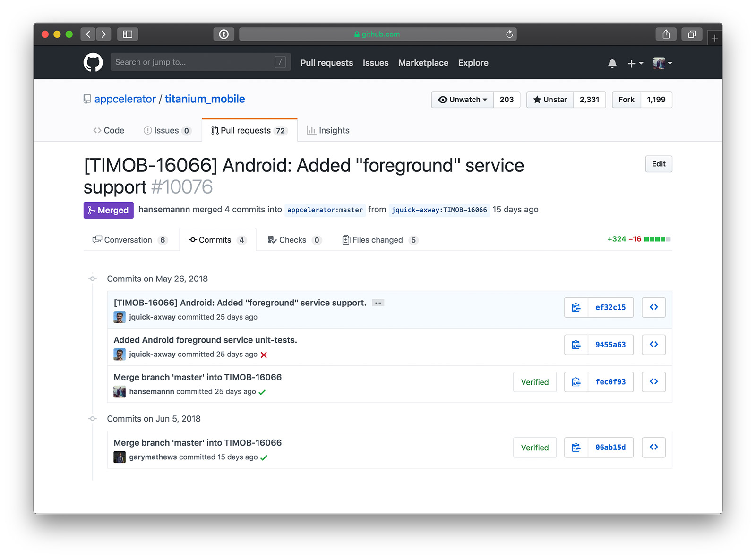Focus the github.com address bar

pyautogui.click(x=378, y=34)
